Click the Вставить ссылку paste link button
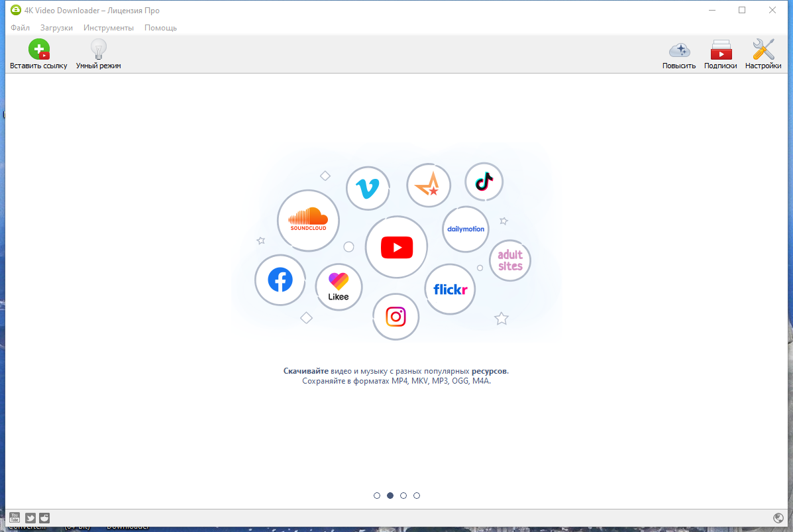The image size is (793, 532). pos(38,54)
